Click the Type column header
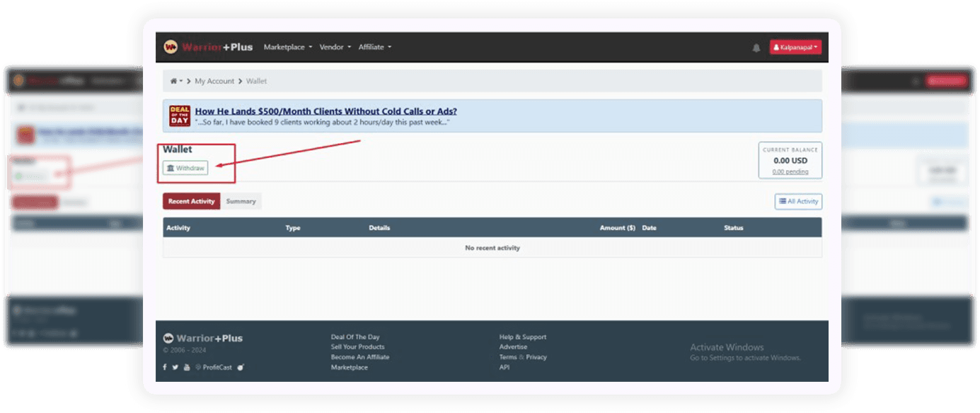This screenshot has width=980, height=413. pos(293,228)
